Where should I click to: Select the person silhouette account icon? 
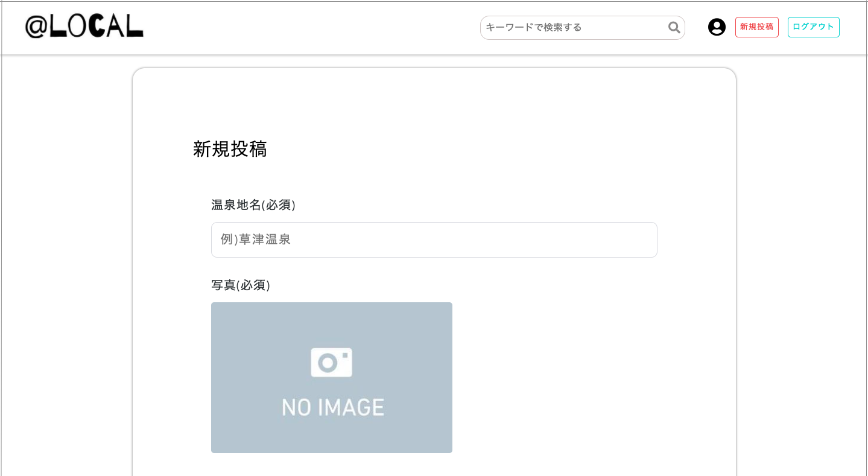pos(717,27)
